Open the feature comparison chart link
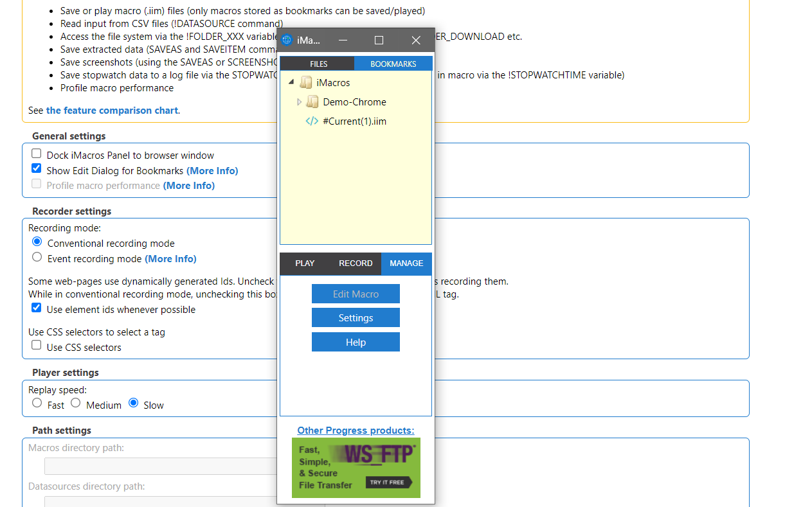The height and width of the screenshot is (507, 812). 112,111
